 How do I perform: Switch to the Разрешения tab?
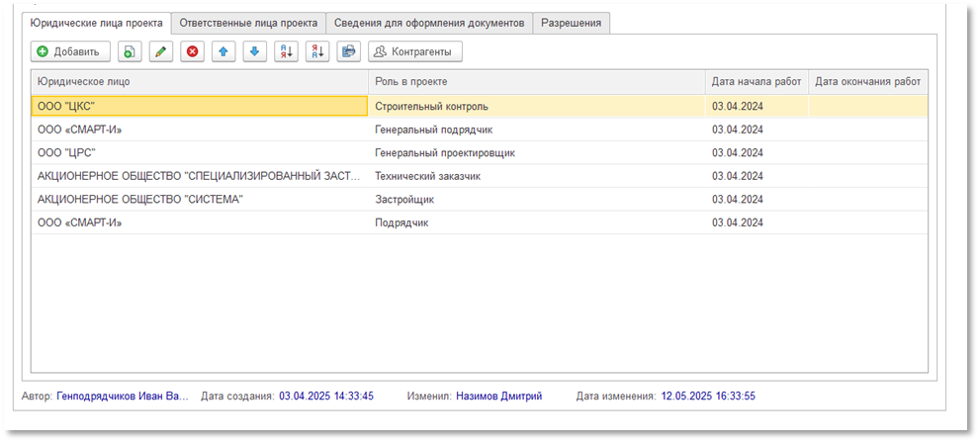571,22
